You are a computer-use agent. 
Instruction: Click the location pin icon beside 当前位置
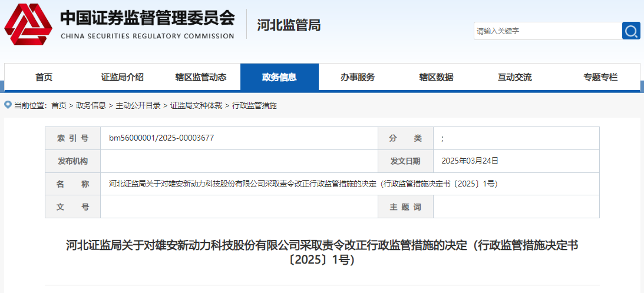coord(8,105)
